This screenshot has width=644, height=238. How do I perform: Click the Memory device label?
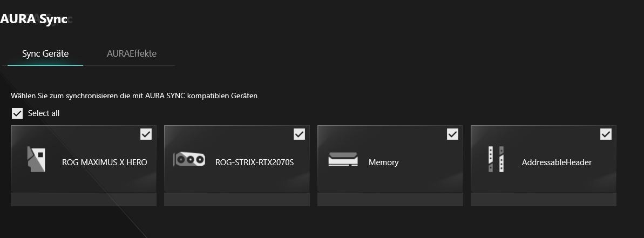(384, 162)
